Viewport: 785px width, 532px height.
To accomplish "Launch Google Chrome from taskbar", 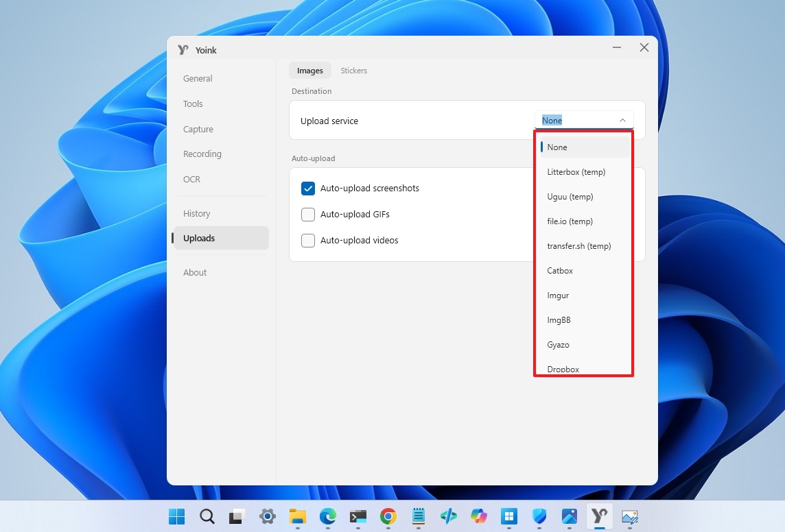I will pyautogui.click(x=388, y=516).
